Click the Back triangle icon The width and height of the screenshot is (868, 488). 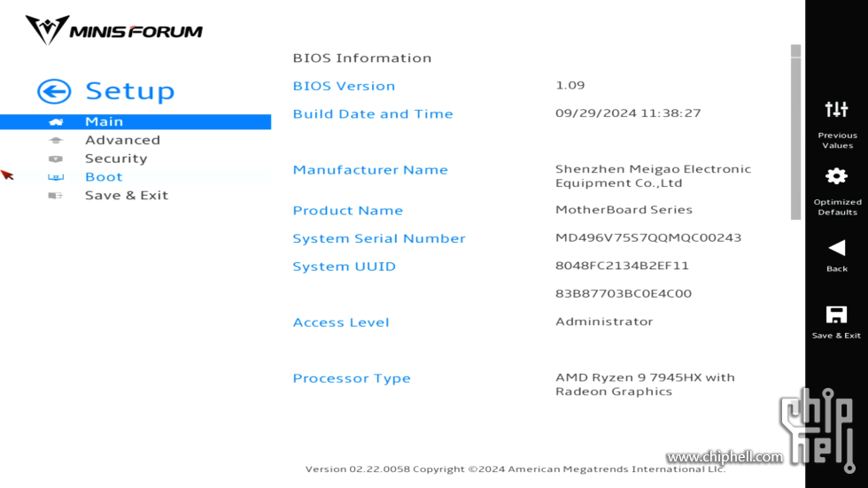coord(836,248)
